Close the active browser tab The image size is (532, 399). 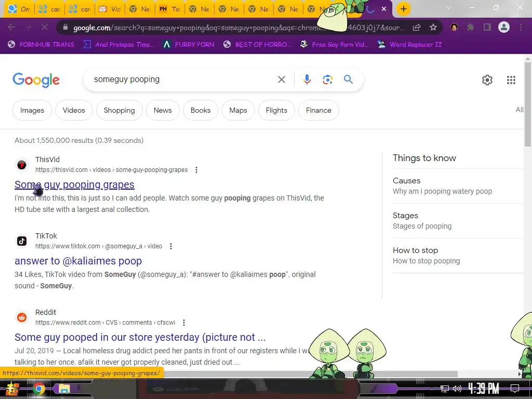384,9
